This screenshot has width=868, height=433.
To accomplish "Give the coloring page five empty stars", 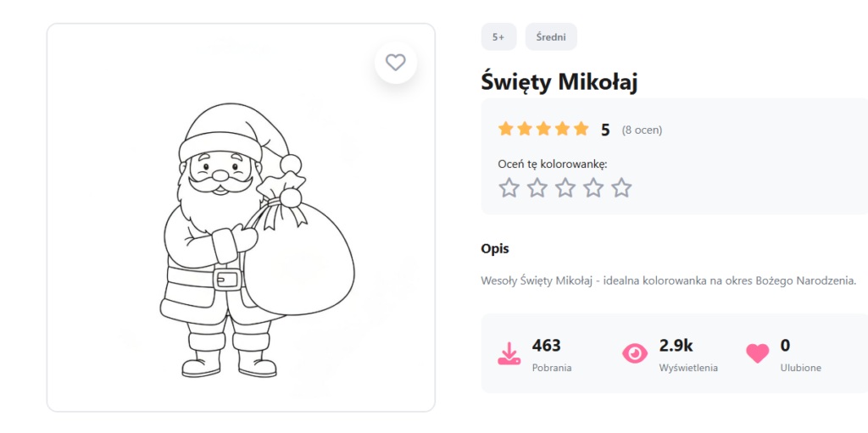I will 621,187.
